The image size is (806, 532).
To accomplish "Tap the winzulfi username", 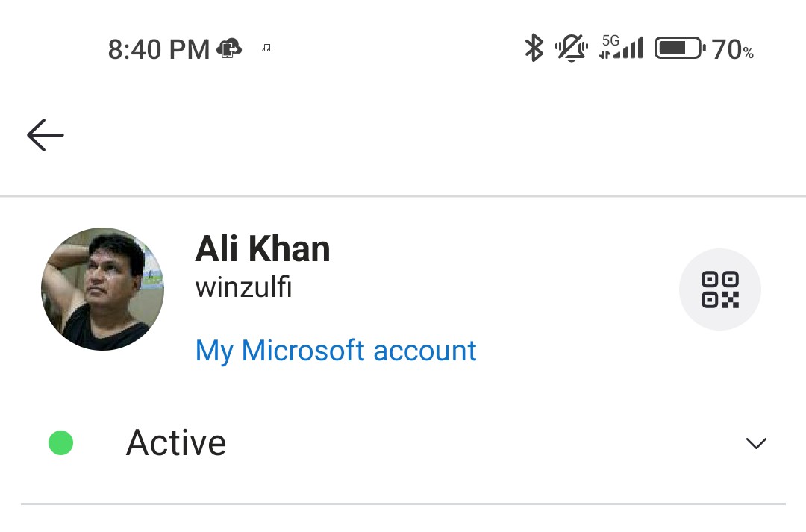I will tap(243, 287).
